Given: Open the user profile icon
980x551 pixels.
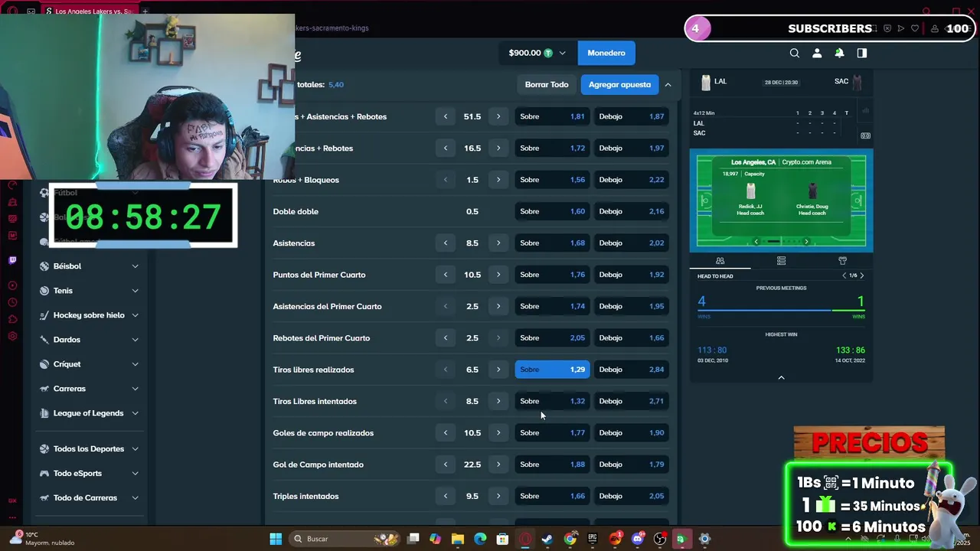Looking at the screenshot, I should (817, 53).
